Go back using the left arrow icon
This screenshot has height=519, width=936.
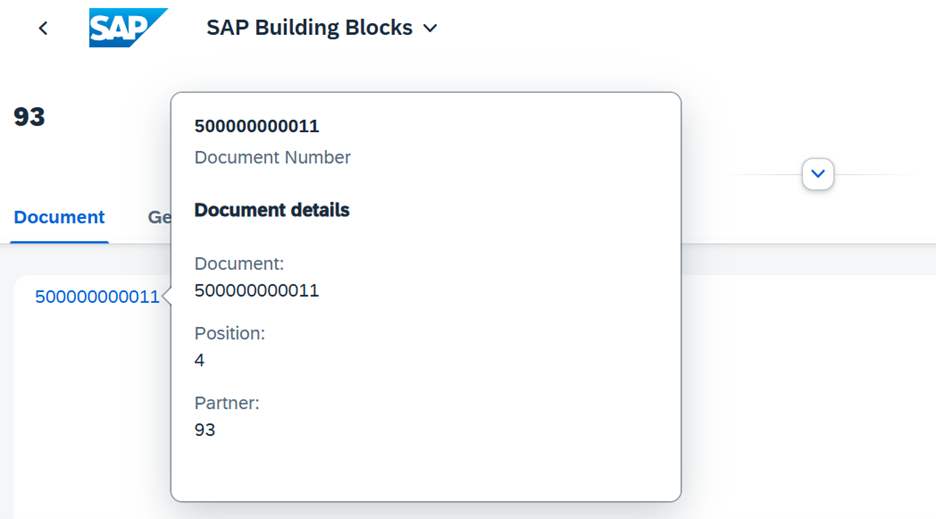tap(43, 28)
